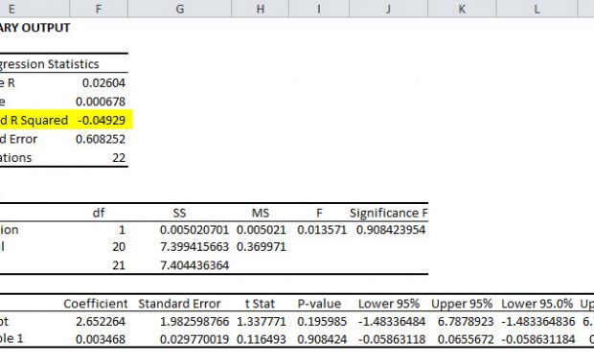The width and height of the screenshot is (594, 364).
Task: Click the 'ations' label cell
Action: [16, 157]
